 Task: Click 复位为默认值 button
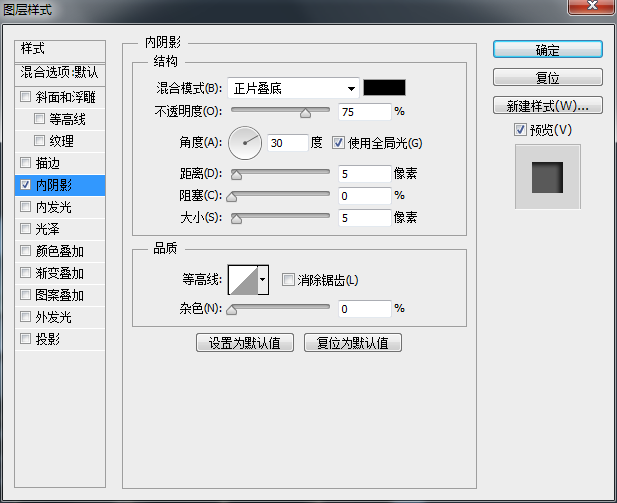(x=353, y=343)
